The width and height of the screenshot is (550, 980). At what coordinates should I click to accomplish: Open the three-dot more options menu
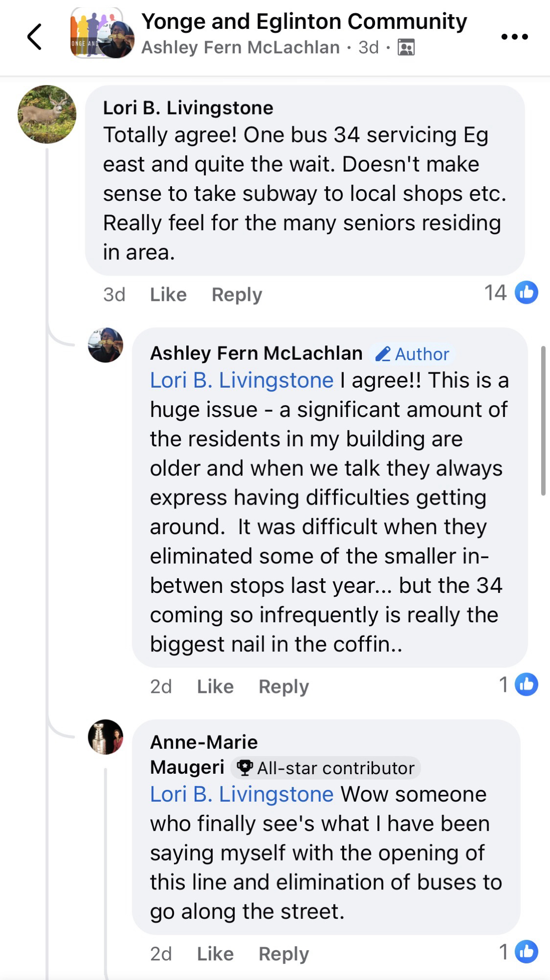(x=514, y=37)
